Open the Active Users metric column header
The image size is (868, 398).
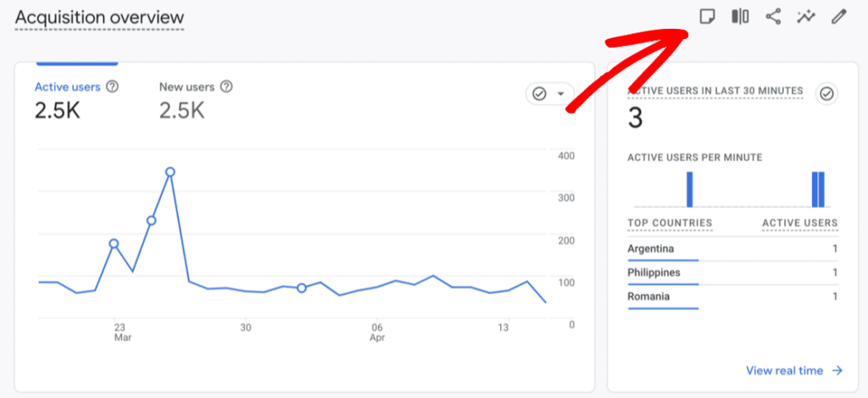(x=799, y=223)
